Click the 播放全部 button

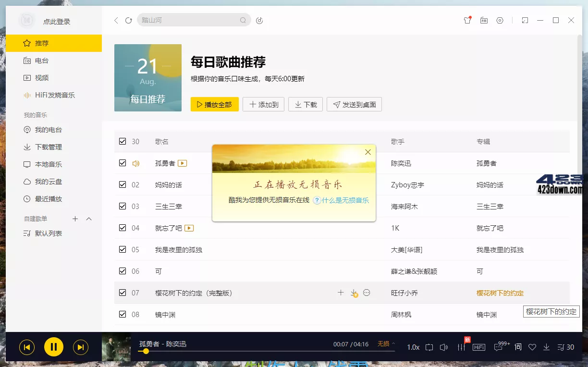point(214,104)
